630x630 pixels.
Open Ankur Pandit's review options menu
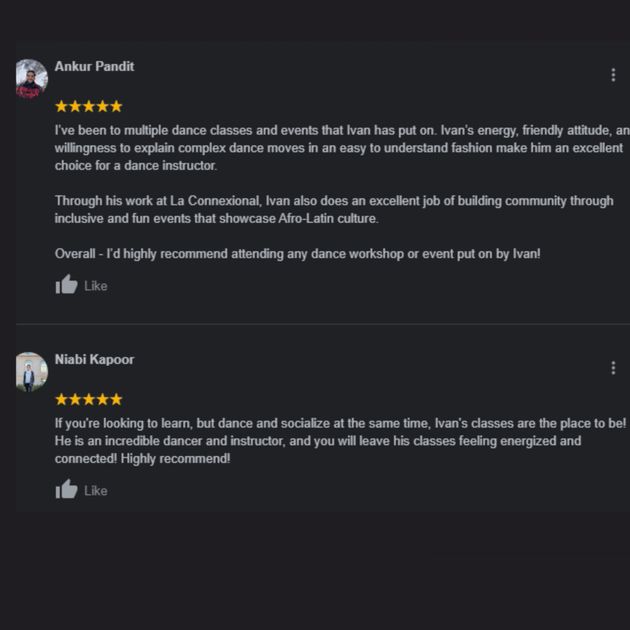click(x=613, y=75)
